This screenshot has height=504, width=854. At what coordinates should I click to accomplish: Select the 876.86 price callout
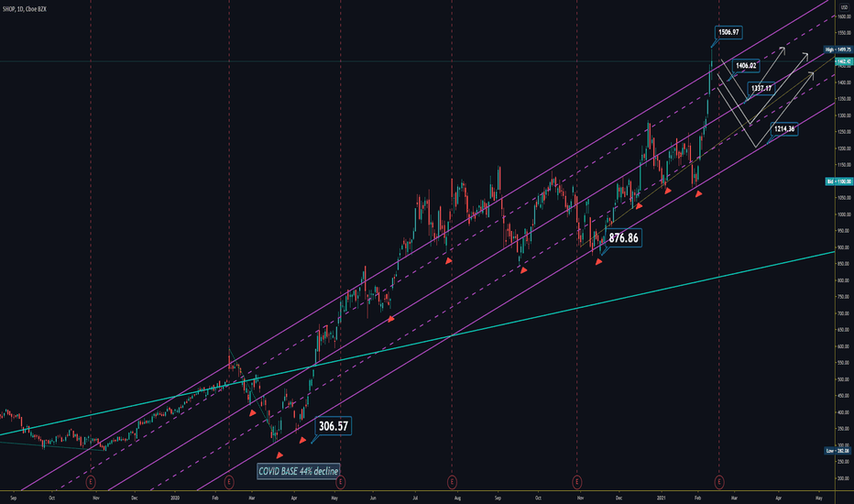[623, 238]
